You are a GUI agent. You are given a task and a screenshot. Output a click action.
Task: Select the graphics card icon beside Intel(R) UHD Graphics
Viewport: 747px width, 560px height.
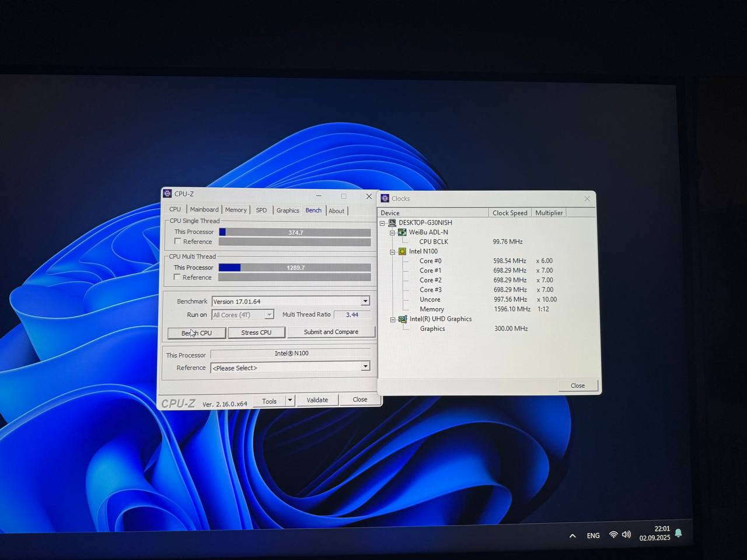click(403, 319)
